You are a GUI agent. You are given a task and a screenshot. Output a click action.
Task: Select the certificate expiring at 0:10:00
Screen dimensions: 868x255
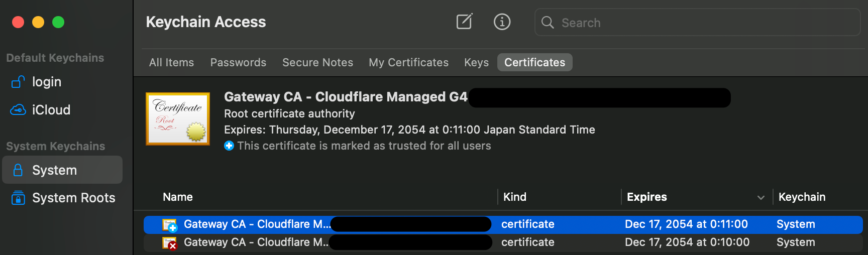(x=687, y=242)
